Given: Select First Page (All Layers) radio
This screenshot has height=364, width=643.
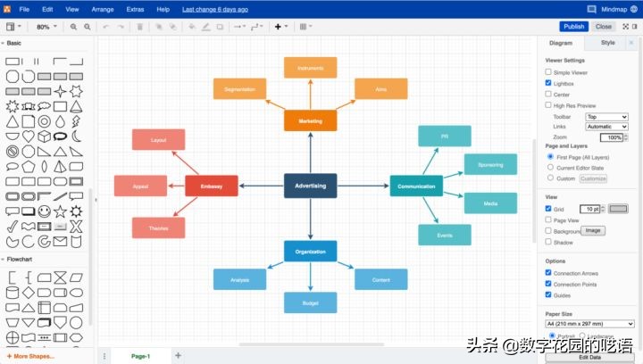Looking at the screenshot, I should 551,157.
